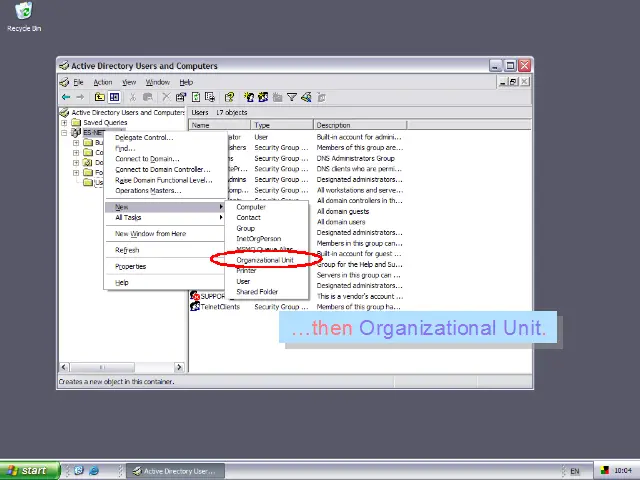This screenshot has height=480, width=640.
Task: Click the Help question mark toolbar icon
Action: [x=229, y=97]
